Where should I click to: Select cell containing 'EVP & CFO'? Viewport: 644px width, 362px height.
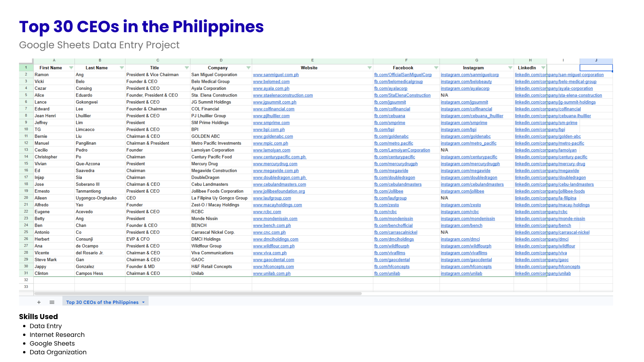[158, 239]
